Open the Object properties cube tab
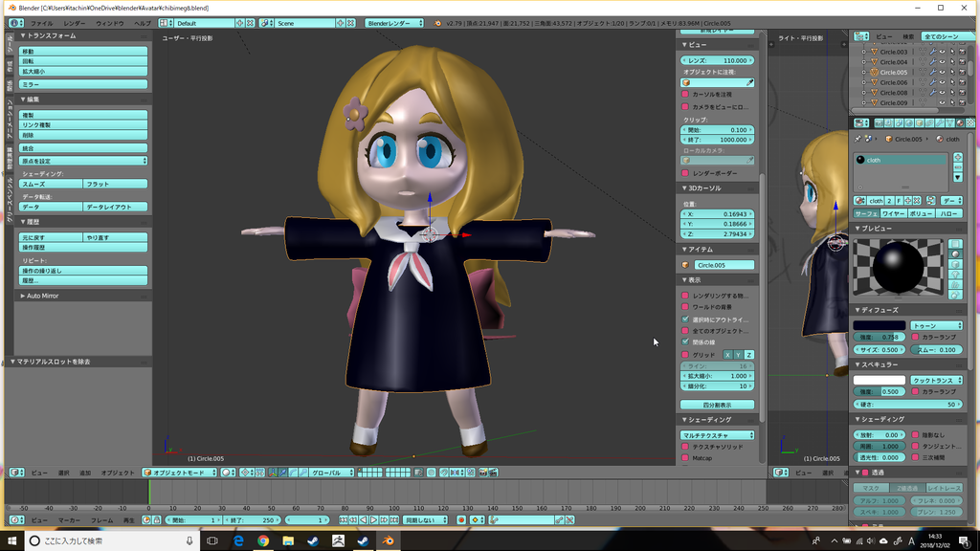This screenshot has width=980, height=551. [920, 123]
